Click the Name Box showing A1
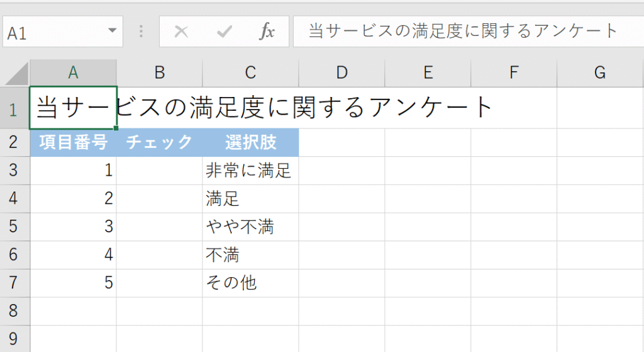Screen dimensions: 644x352 coord(50,31)
